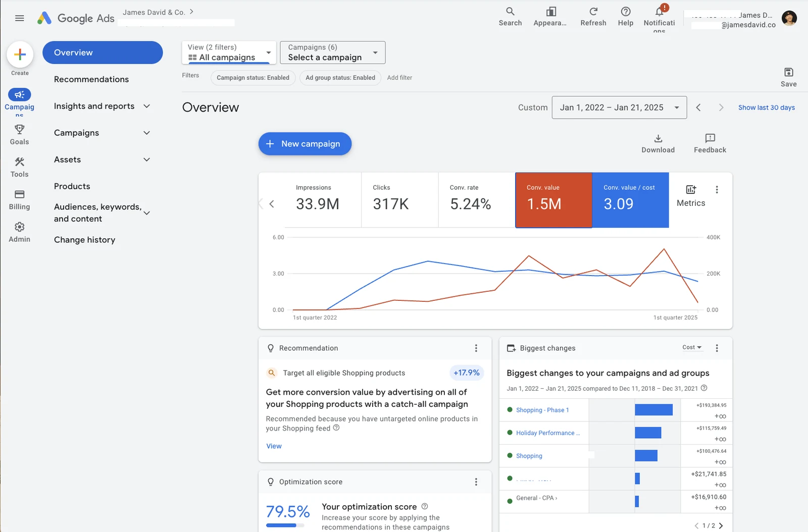
Task: Download the overview report
Action: click(x=658, y=143)
